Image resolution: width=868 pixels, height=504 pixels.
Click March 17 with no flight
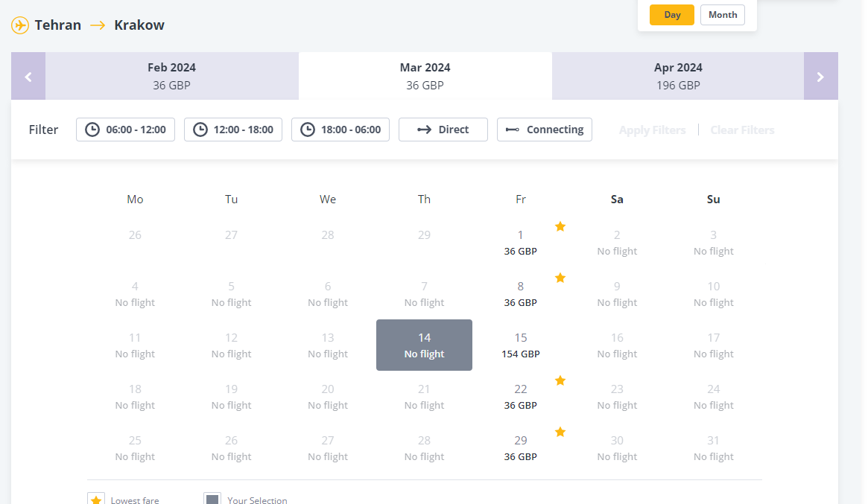[714, 345]
